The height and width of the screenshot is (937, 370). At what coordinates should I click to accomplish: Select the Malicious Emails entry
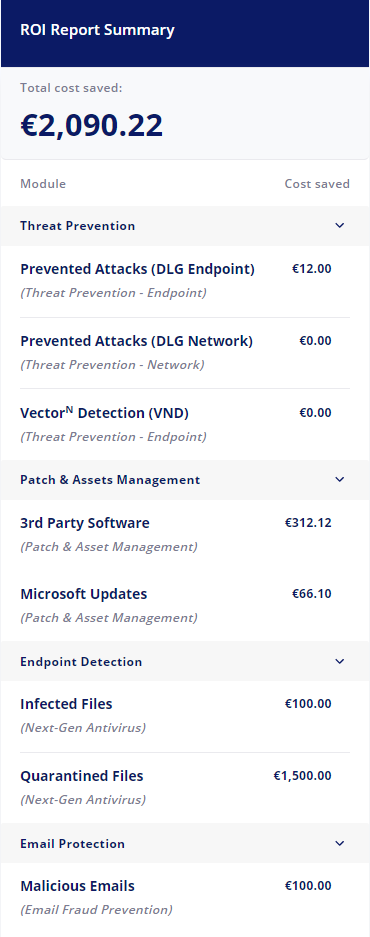coord(185,898)
